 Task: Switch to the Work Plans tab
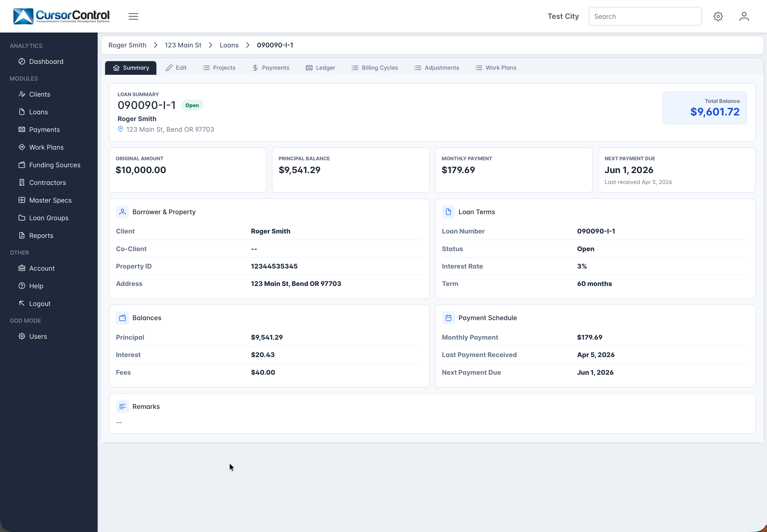click(496, 68)
